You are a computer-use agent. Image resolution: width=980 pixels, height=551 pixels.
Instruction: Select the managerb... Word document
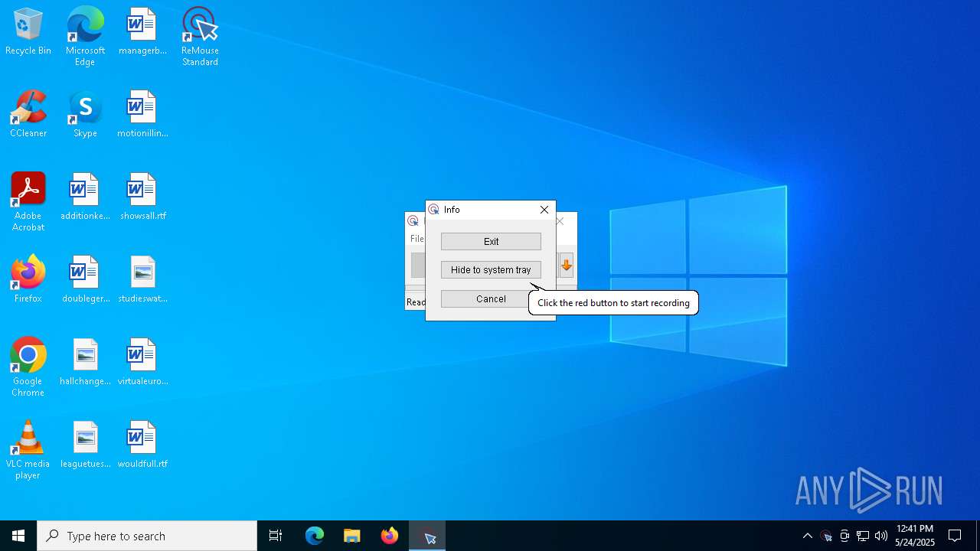pos(142,31)
